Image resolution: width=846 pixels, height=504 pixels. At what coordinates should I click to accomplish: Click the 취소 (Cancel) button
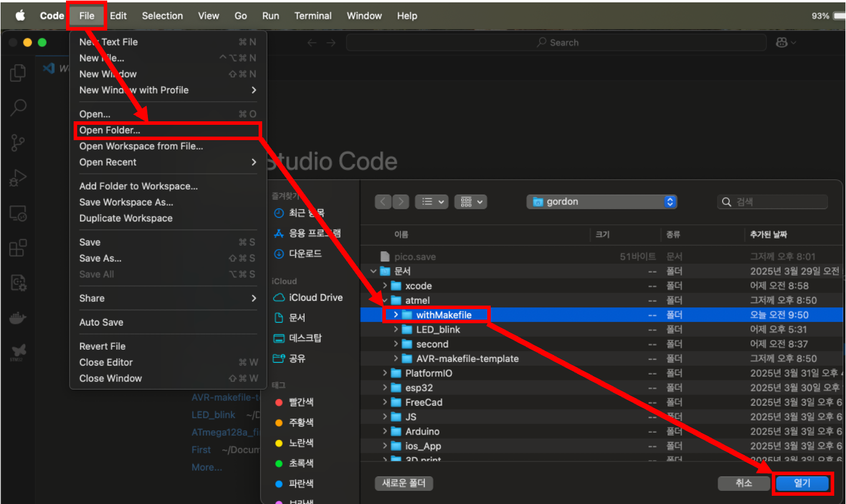tap(743, 483)
